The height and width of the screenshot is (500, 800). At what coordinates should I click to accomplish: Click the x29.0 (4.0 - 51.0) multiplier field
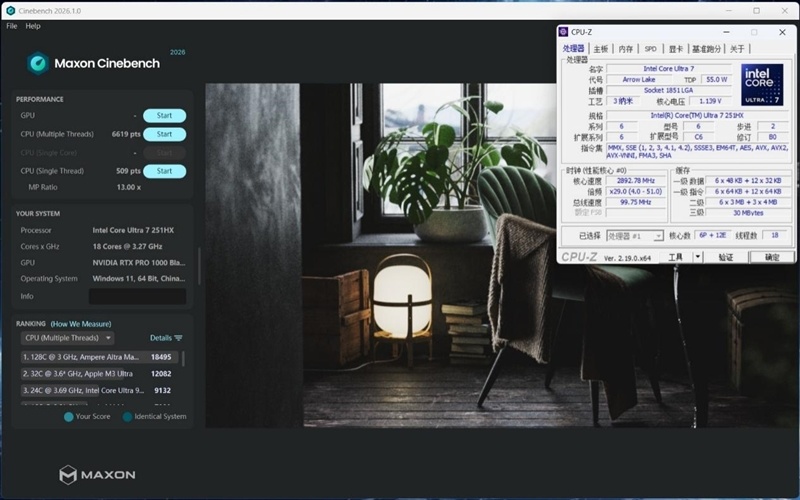click(635, 191)
